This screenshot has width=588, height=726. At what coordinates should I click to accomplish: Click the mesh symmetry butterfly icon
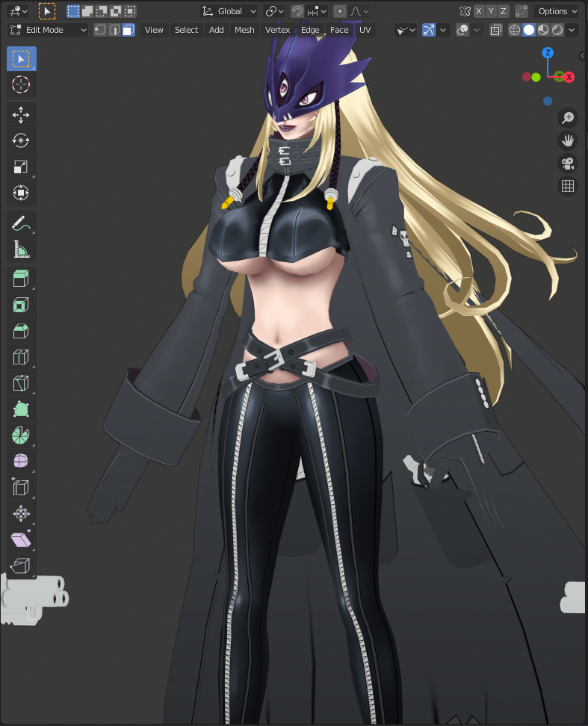point(465,11)
